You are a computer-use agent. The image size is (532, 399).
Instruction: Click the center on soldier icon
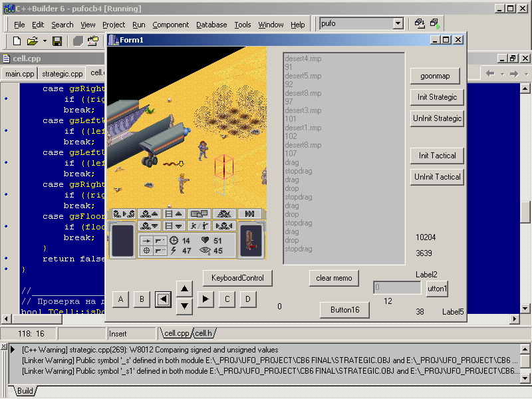coord(224,225)
